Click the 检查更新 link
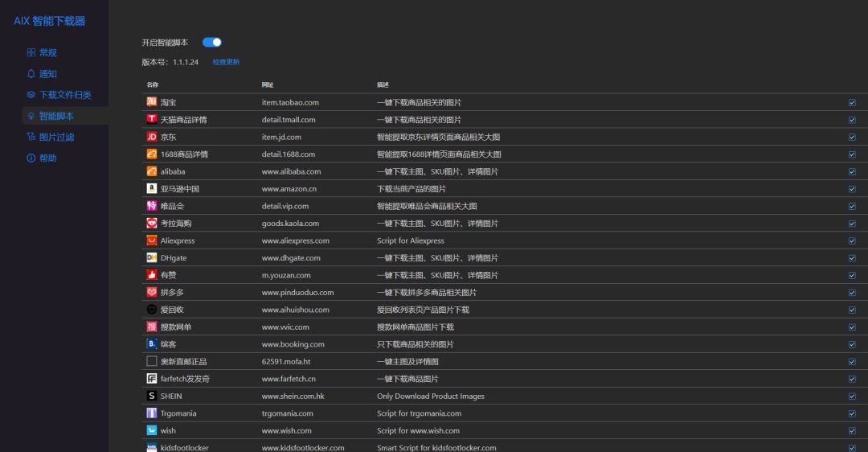868x452 pixels. (x=226, y=62)
